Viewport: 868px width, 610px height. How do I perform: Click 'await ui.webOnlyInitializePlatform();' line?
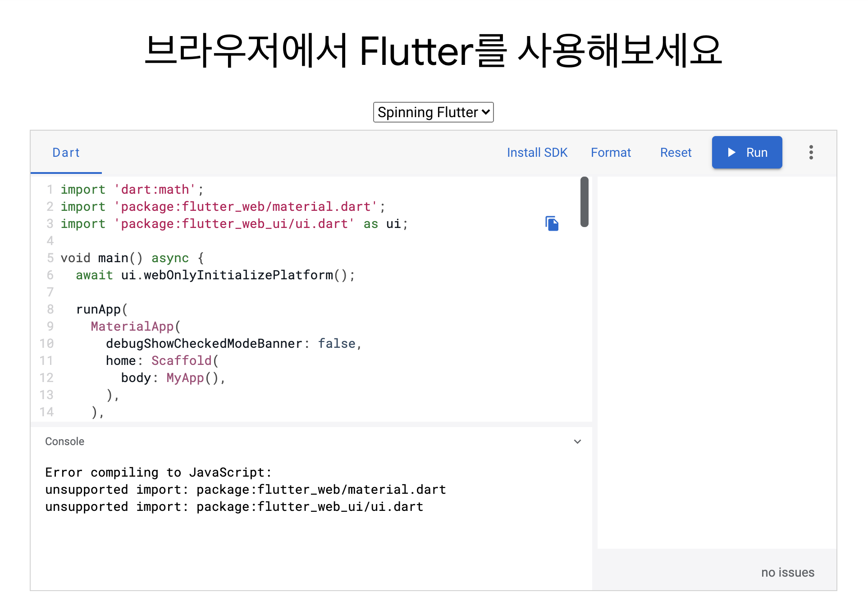tap(215, 275)
